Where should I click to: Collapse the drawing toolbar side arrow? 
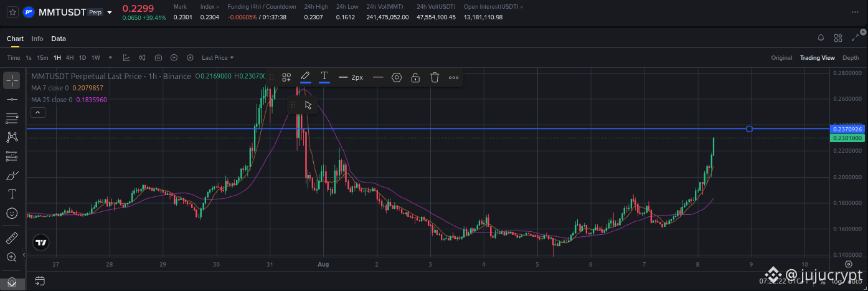pos(24,254)
